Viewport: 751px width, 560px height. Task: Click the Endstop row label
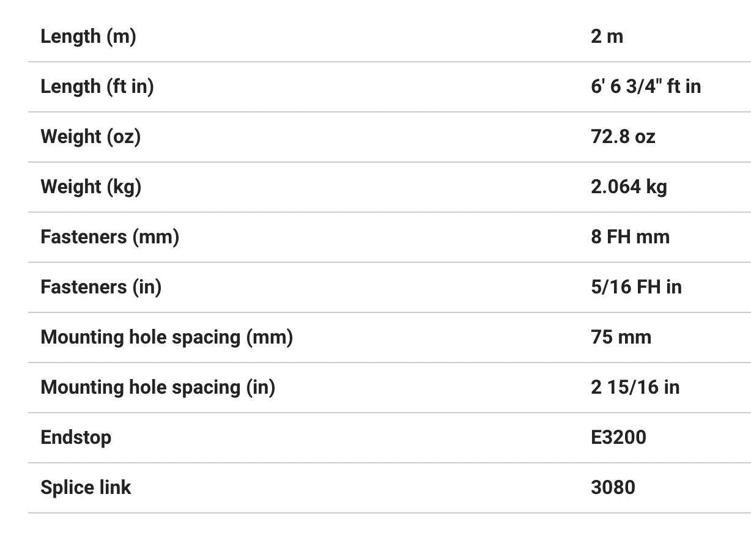click(76, 438)
